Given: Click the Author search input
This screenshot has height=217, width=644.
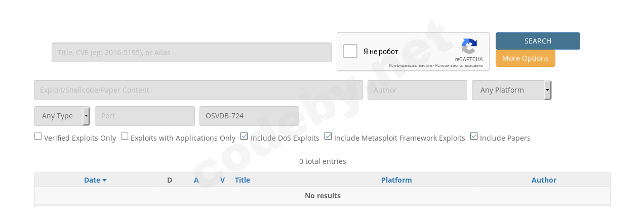Looking at the screenshot, I should point(417,90).
